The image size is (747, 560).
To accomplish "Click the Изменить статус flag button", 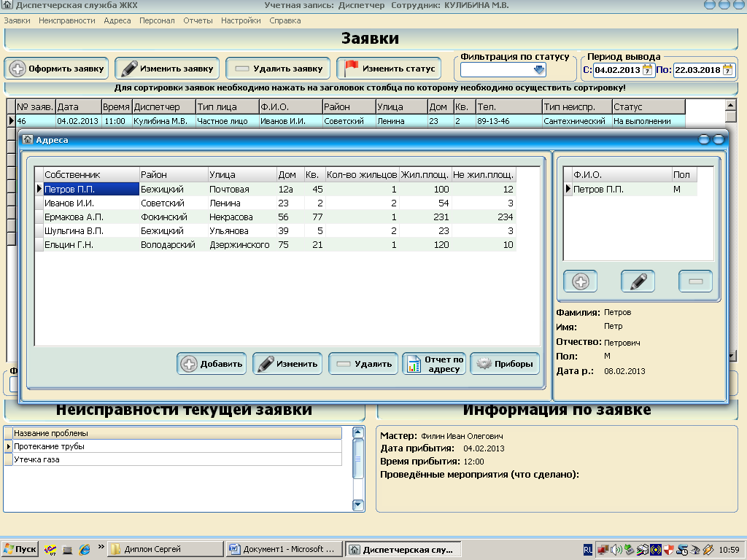I will click(389, 69).
